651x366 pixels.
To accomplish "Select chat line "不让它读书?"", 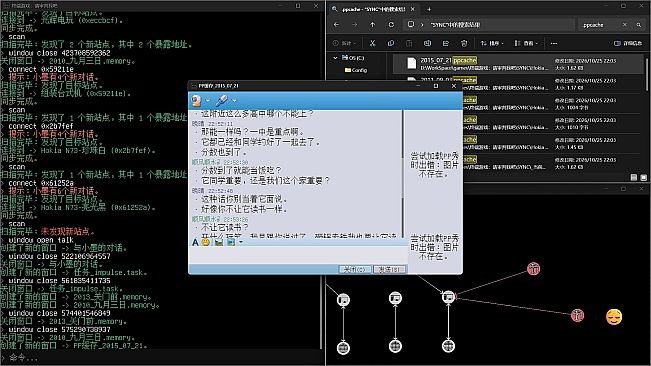I will point(225,227).
